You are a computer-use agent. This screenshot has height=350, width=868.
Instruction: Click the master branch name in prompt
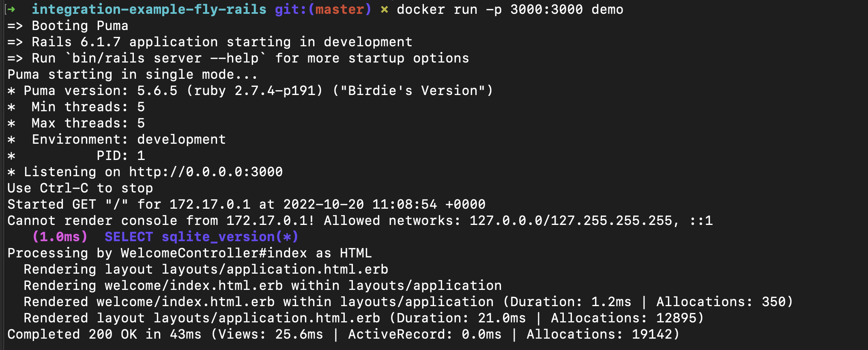(339, 9)
